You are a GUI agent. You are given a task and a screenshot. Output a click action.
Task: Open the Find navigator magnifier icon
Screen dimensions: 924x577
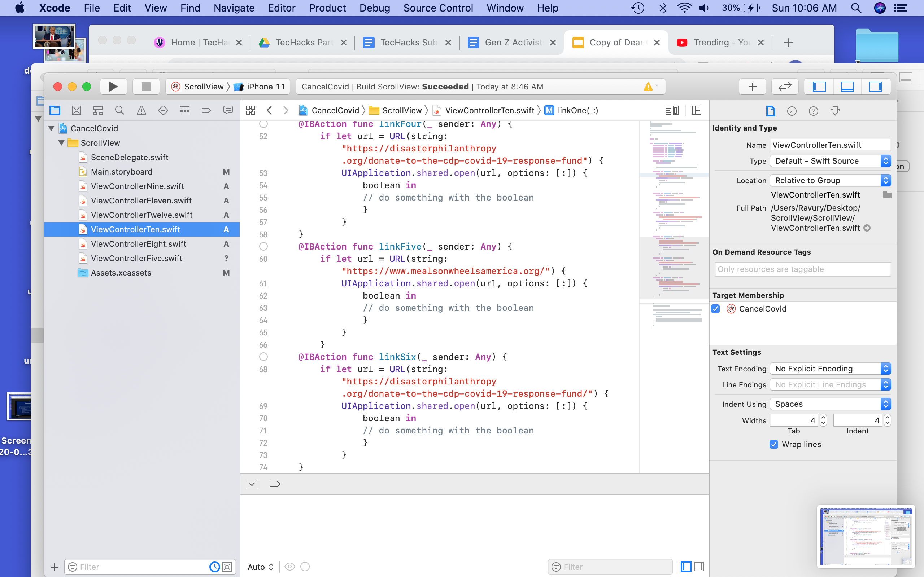click(x=119, y=111)
